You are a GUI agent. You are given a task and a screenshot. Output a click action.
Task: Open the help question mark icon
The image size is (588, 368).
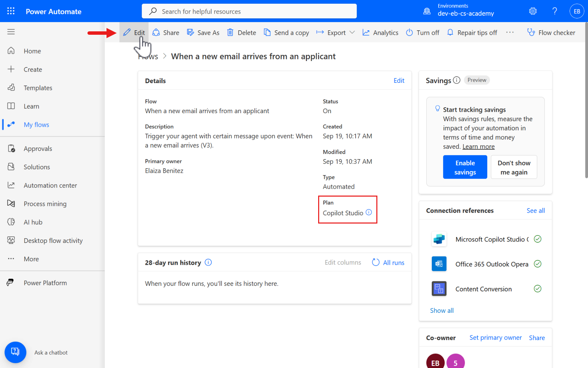point(555,11)
